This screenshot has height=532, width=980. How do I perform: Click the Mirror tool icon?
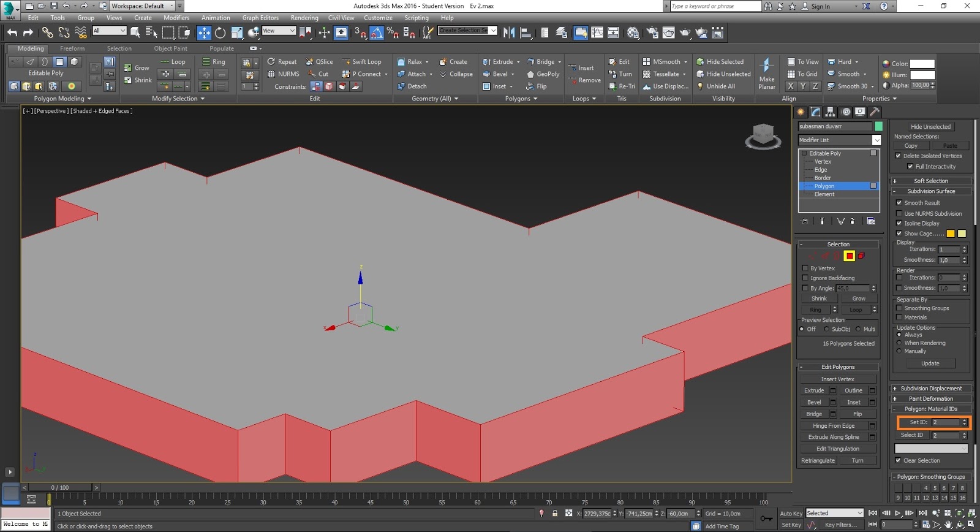pyautogui.click(x=509, y=33)
